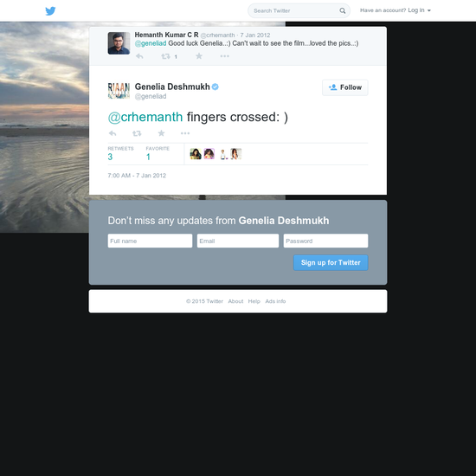Open Hemanth Kumar's profile picture

(x=119, y=43)
